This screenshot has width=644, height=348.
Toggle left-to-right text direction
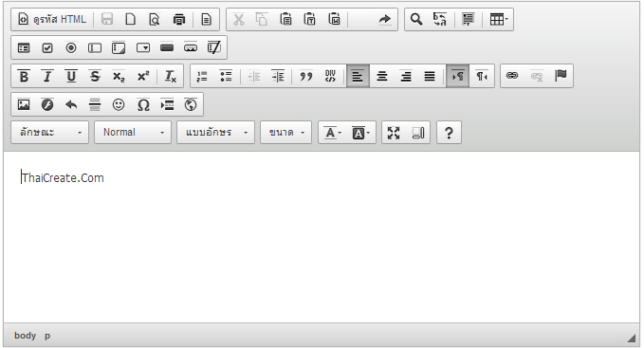[x=457, y=76]
